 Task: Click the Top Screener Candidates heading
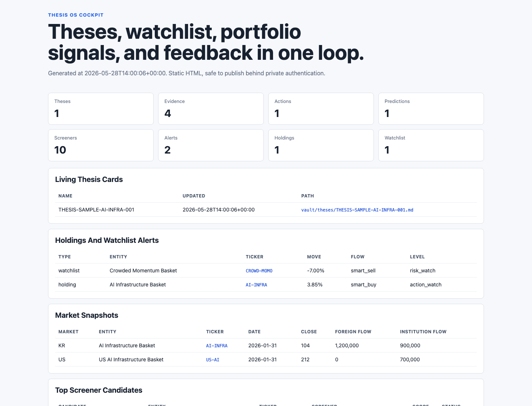[99, 390]
